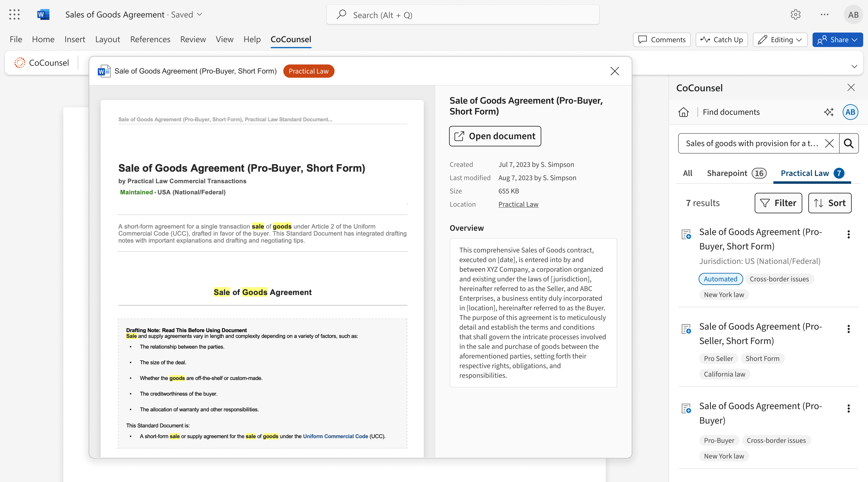
Task: Select the CoCounsel ribbon tab
Action: 291,39
